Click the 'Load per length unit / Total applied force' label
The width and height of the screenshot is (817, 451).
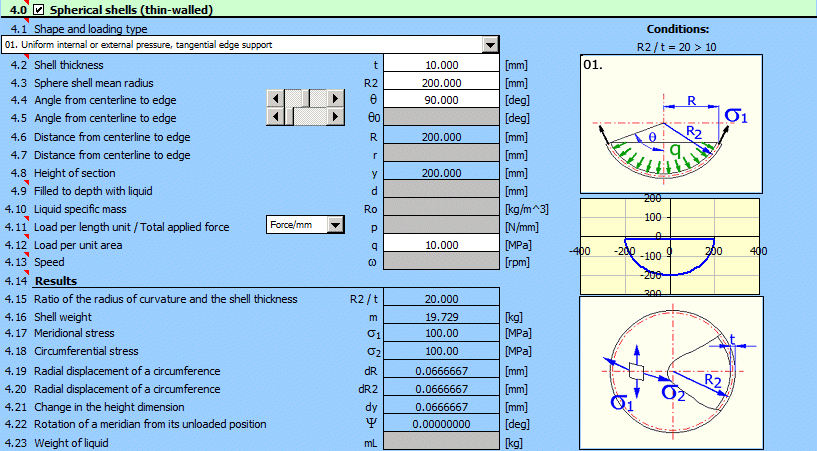pyautogui.click(x=132, y=227)
